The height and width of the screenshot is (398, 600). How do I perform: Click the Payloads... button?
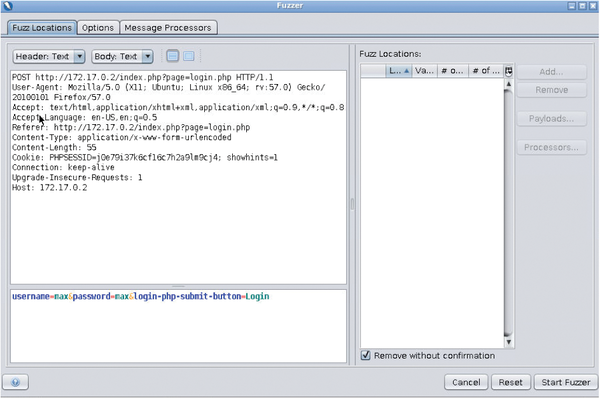(x=551, y=119)
